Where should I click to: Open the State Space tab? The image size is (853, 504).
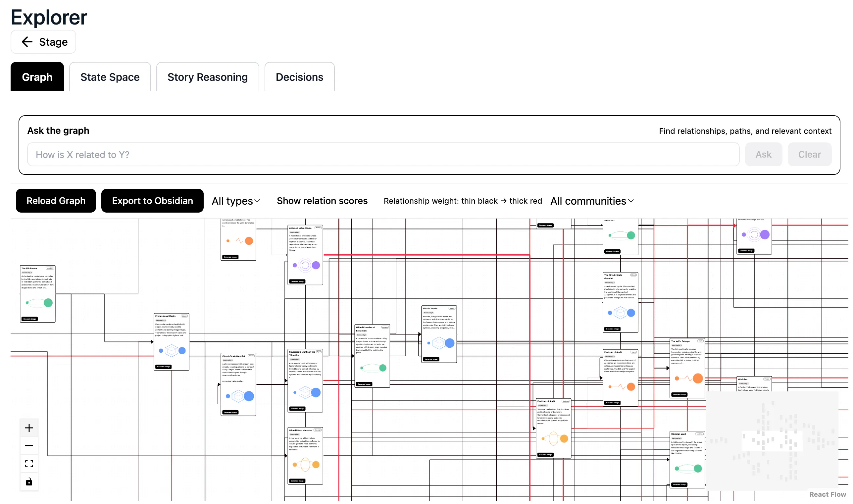coord(111,77)
